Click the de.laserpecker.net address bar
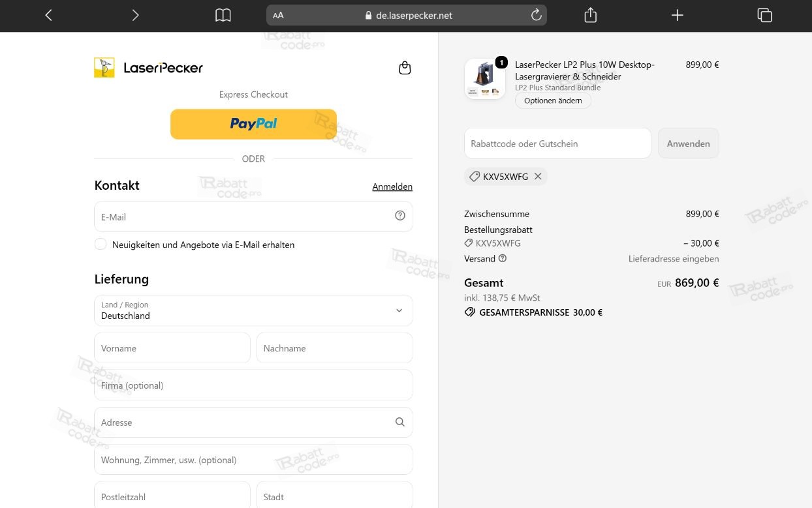Screen dimensions: 812x508 [407, 15]
